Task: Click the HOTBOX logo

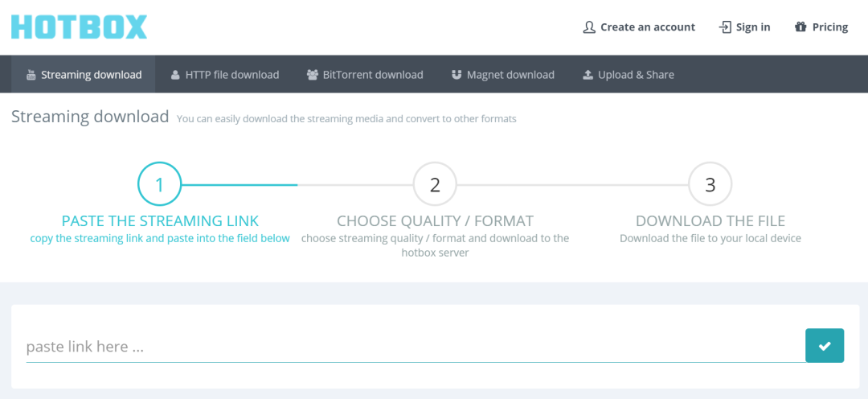Action: pyautogui.click(x=79, y=27)
